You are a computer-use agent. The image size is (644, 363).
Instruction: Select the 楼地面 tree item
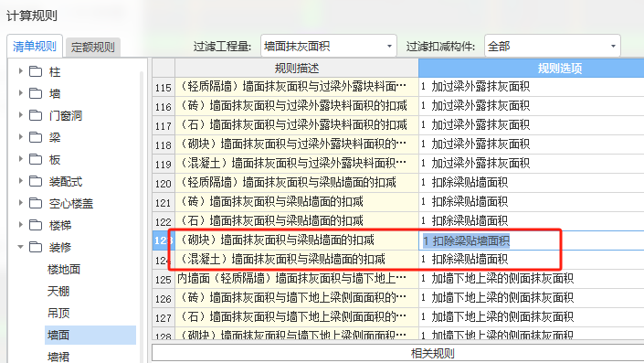64,269
